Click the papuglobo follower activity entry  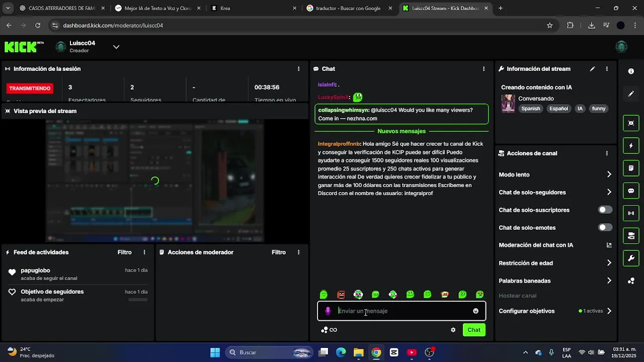pos(77,274)
